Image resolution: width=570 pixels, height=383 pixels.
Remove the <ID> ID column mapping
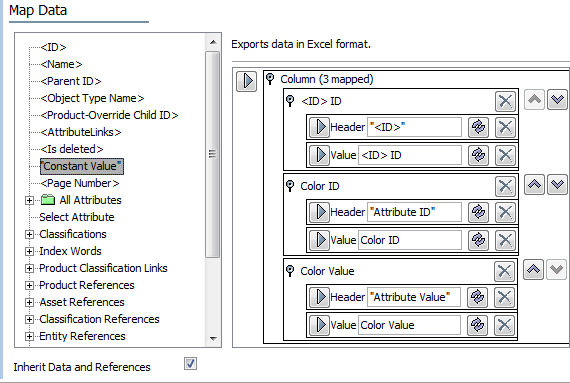point(505,101)
